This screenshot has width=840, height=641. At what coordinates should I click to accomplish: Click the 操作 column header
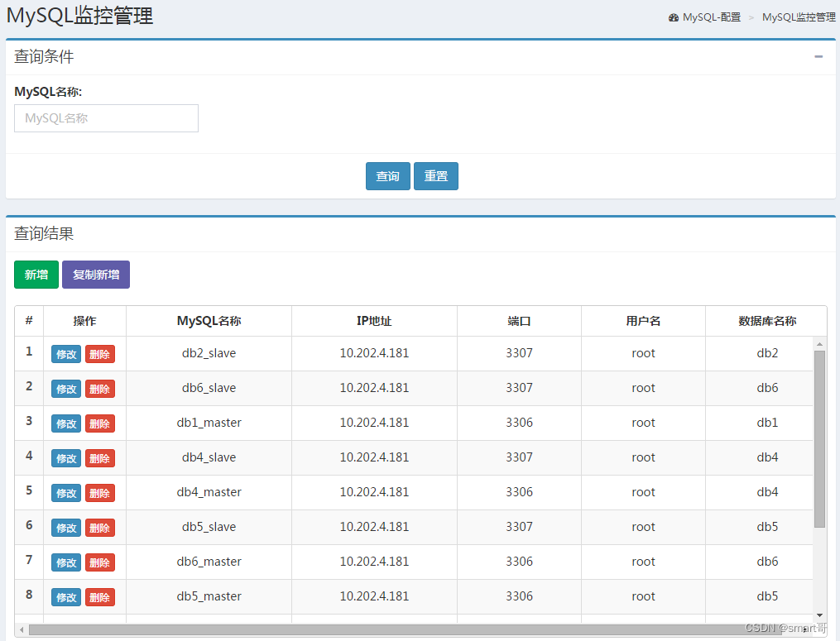pyautogui.click(x=84, y=321)
